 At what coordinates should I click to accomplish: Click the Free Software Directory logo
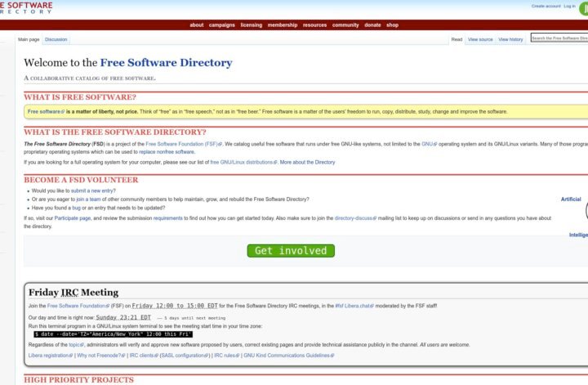pyautogui.click(x=25, y=7)
